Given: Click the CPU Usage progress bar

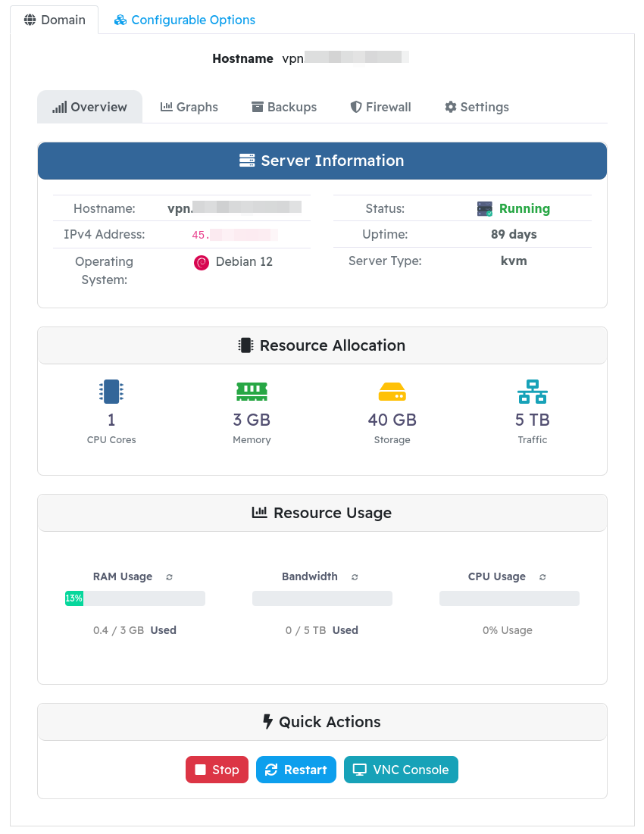Looking at the screenshot, I should coord(509,598).
